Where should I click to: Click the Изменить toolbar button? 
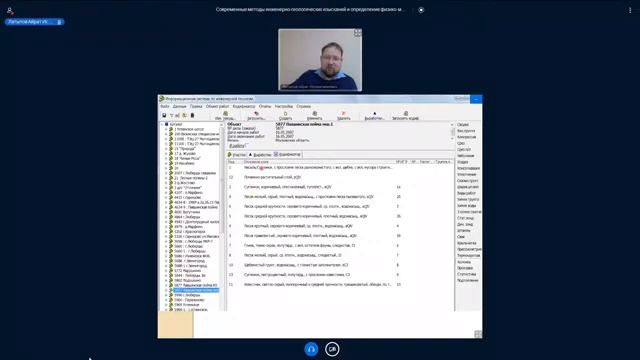tap(314, 116)
